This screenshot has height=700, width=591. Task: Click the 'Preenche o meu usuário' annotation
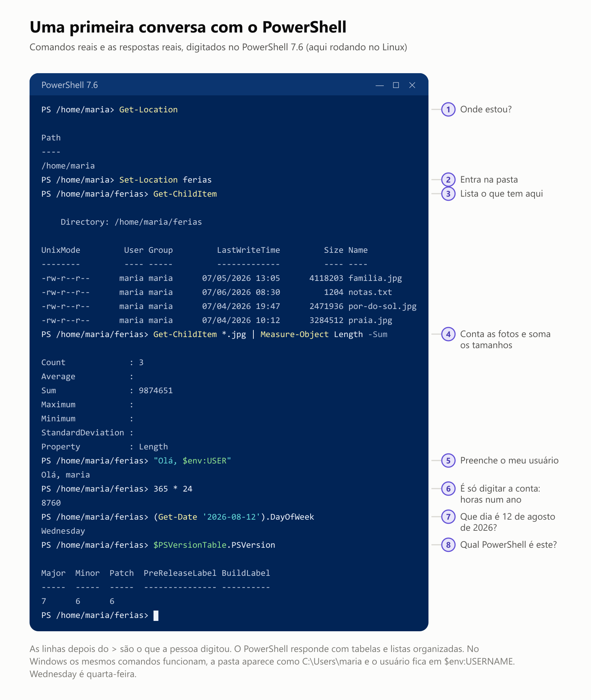coord(509,461)
